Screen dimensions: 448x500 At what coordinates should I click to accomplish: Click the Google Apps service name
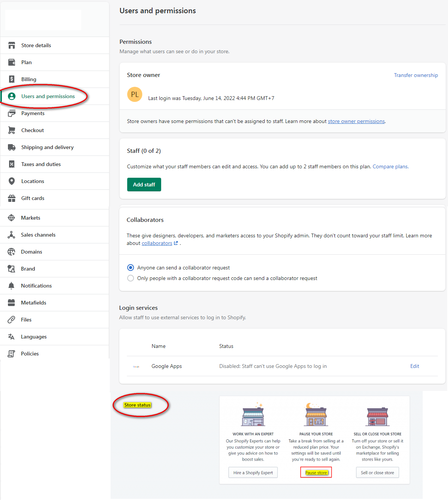167,366
